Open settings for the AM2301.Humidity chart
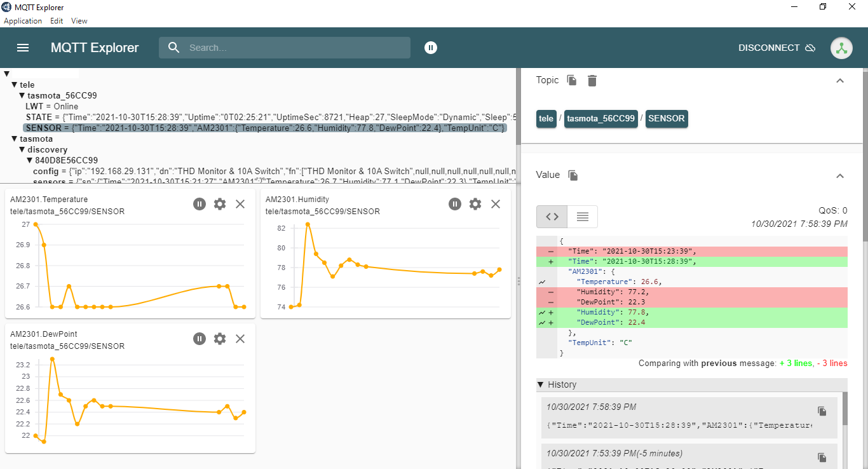 point(475,204)
